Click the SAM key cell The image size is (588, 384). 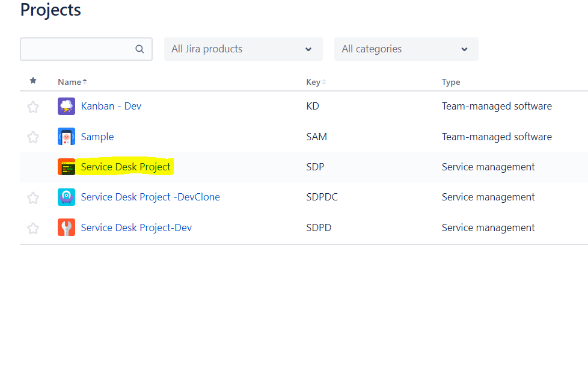coord(316,137)
